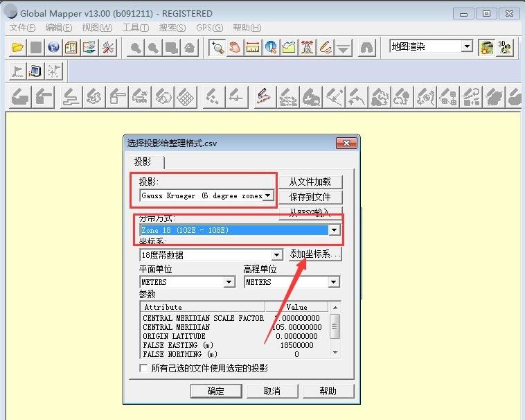Toggle the hill shading icon
Screen dimensions: 525x420
486,47
